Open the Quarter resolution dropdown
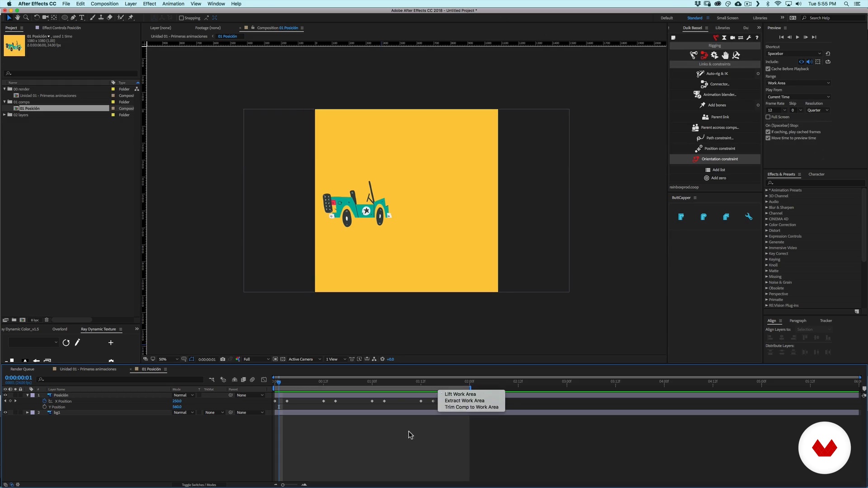This screenshot has height=488, width=868. [x=818, y=110]
